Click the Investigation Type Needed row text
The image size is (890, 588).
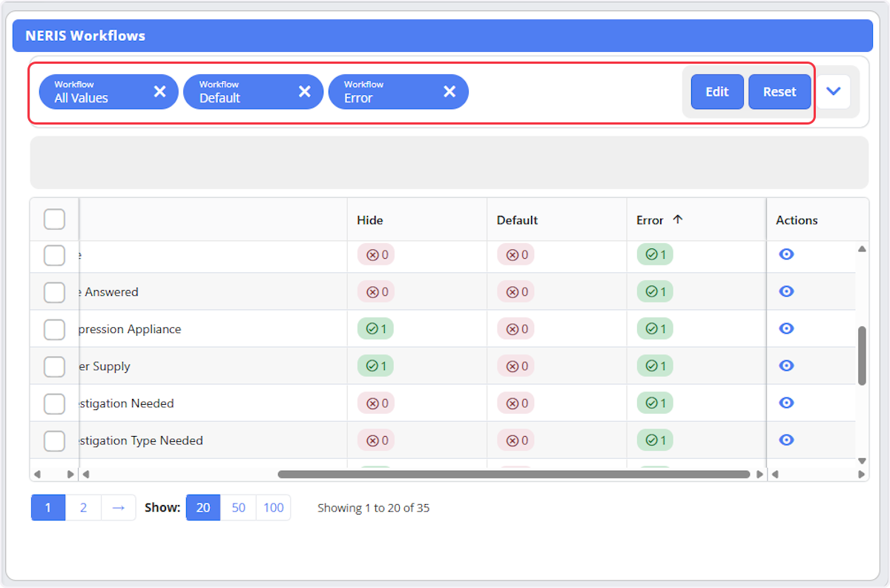141,440
